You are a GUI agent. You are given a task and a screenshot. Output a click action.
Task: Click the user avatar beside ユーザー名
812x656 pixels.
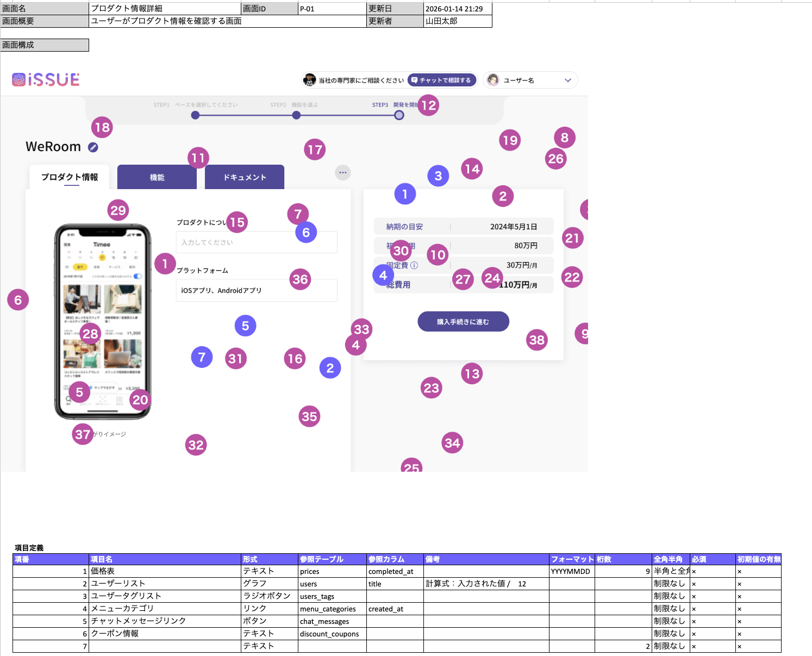pyautogui.click(x=493, y=80)
